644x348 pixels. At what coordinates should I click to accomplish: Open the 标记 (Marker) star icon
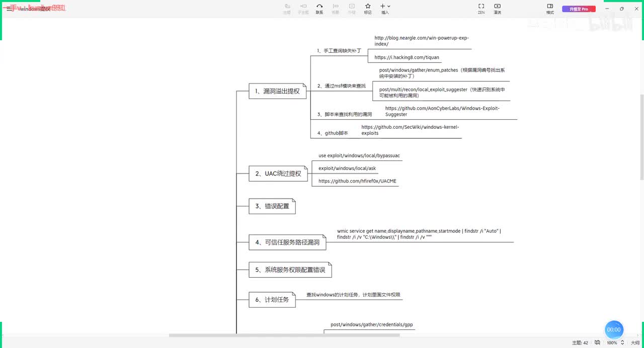[x=368, y=9]
